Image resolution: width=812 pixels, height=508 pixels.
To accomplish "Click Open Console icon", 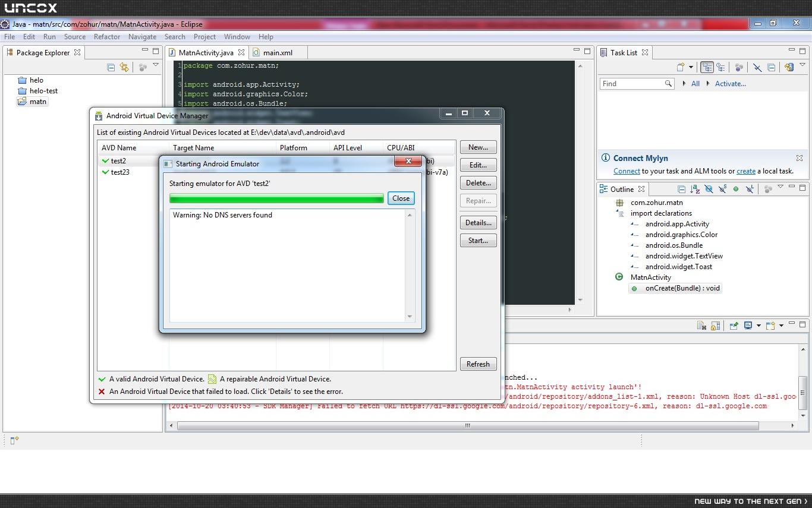I will 770,326.
